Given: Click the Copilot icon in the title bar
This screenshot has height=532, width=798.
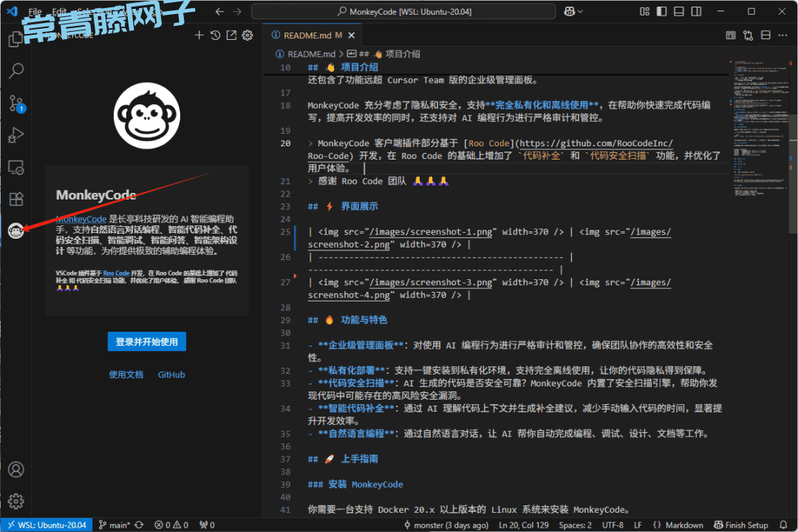Looking at the screenshot, I should (x=570, y=11).
